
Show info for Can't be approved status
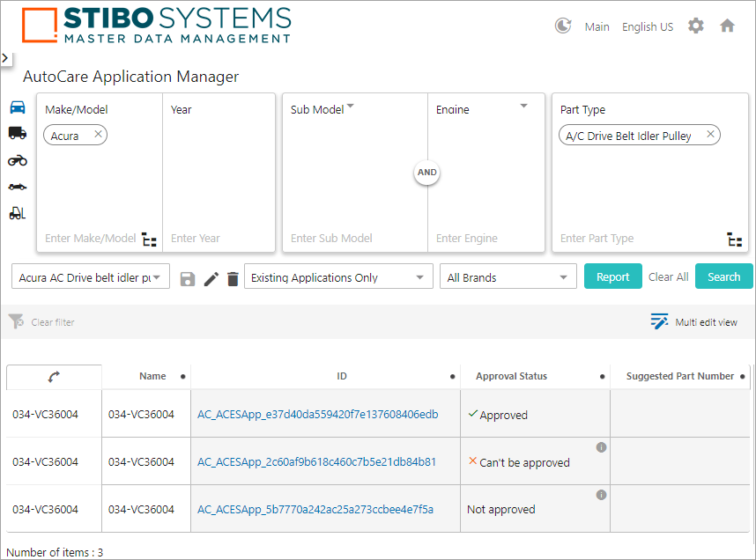click(601, 447)
